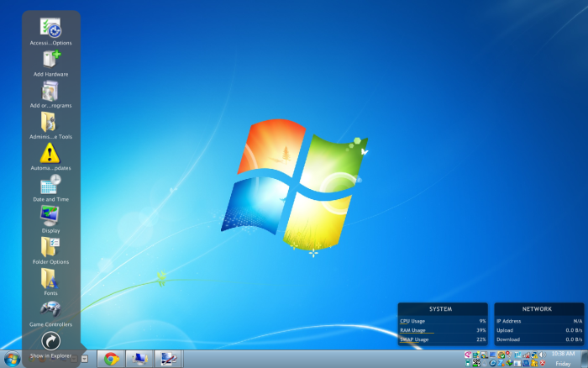Launch Google Chrome from the taskbar
The width and height of the screenshot is (588, 368).
click(x=112, y=359)
